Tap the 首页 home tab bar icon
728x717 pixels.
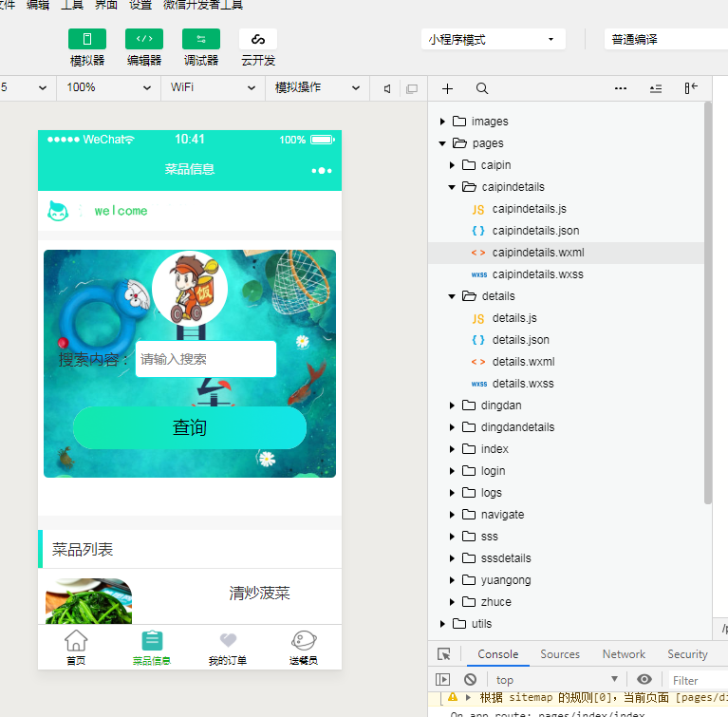pos(76,641)
